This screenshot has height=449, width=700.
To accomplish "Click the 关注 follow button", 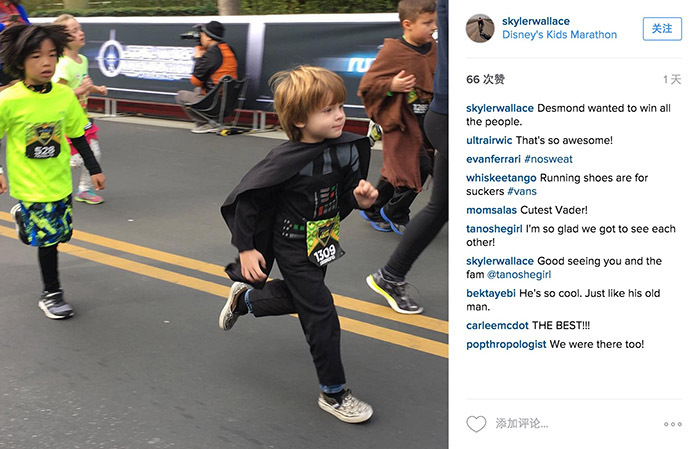I will [x=662, y=29].
